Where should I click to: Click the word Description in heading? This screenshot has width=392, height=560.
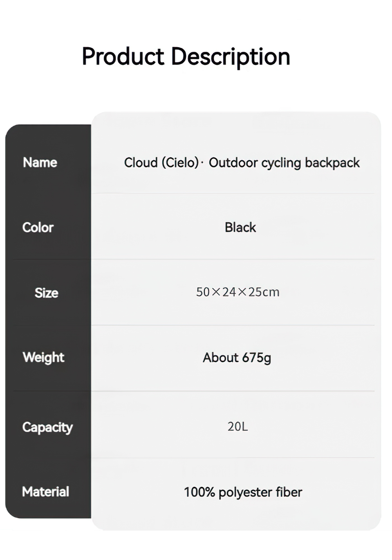(x=230, y=57)
